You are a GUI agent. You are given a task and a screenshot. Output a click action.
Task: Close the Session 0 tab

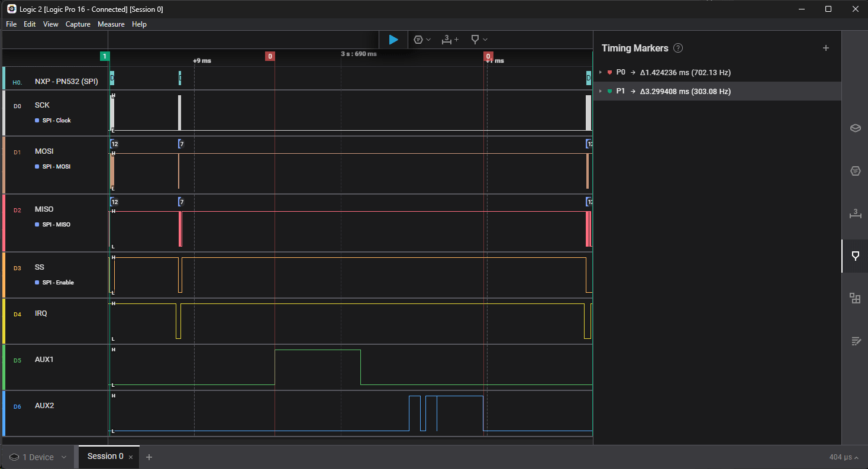[x=131, y=457]
